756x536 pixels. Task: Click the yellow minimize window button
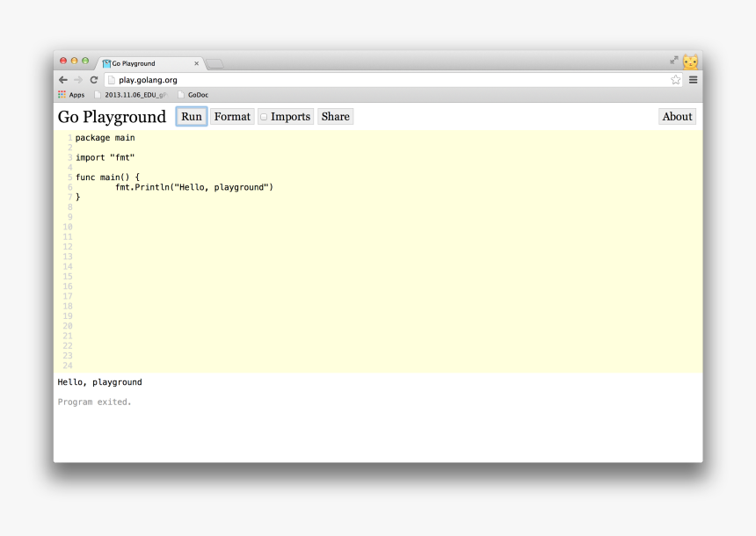coord(74,61)
